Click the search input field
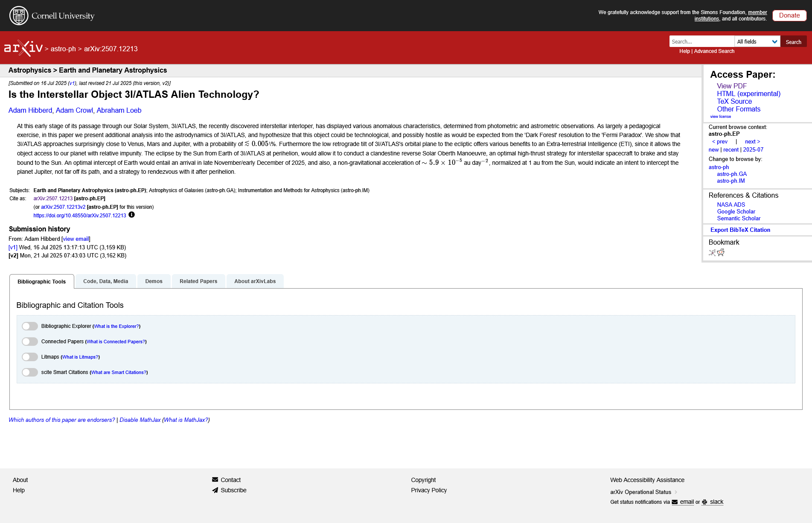The image size is (812, 523). click(x=702, y=41)
